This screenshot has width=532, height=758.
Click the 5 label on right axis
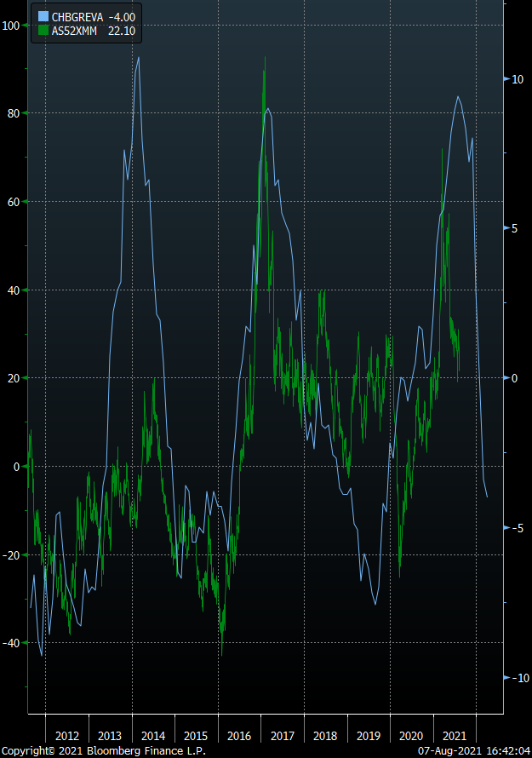tap(515, 228)
